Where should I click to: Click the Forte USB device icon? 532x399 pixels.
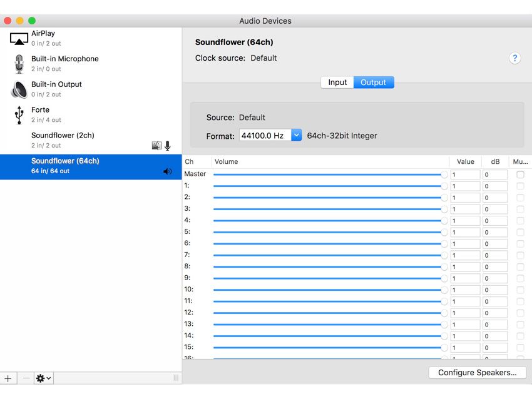pyautogui.click(x=19, y=114)
